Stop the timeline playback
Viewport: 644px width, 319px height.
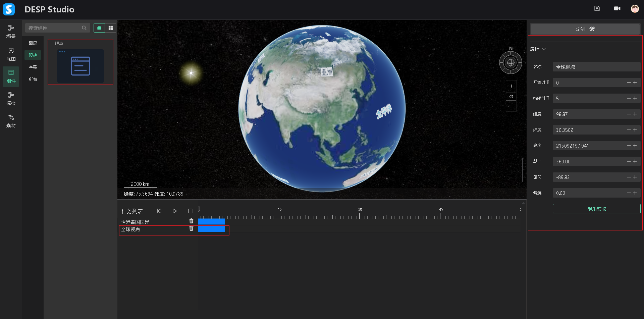coord(190,211)
